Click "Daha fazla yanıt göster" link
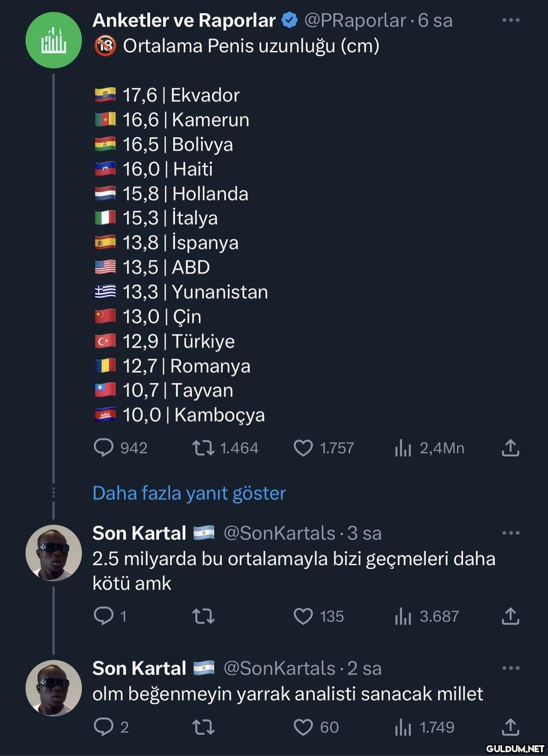 pyautogui.click(x=189, y=493)
